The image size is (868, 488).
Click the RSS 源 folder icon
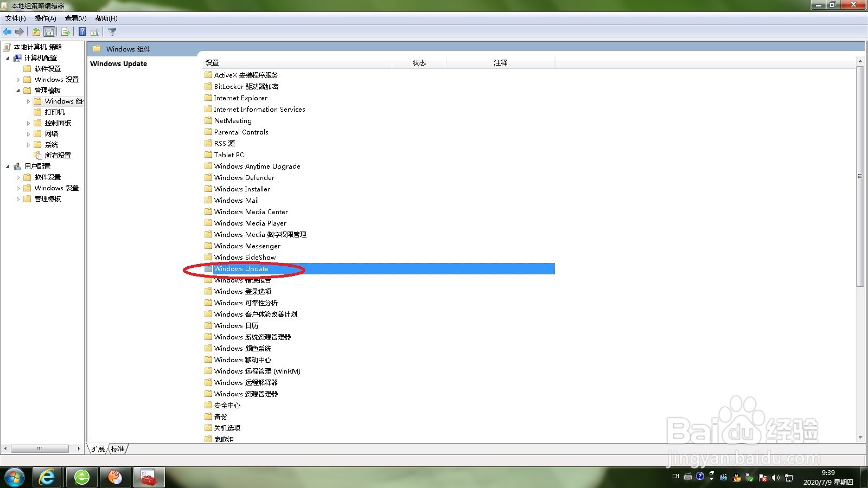[208, 143]
